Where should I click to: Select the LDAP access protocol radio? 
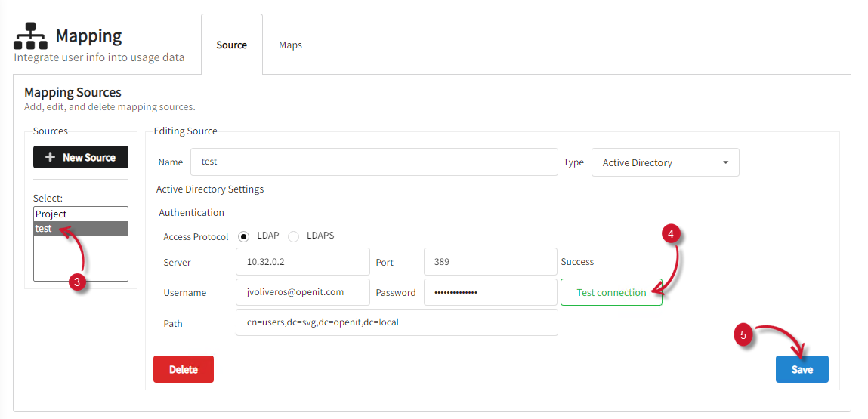[245, 236]
